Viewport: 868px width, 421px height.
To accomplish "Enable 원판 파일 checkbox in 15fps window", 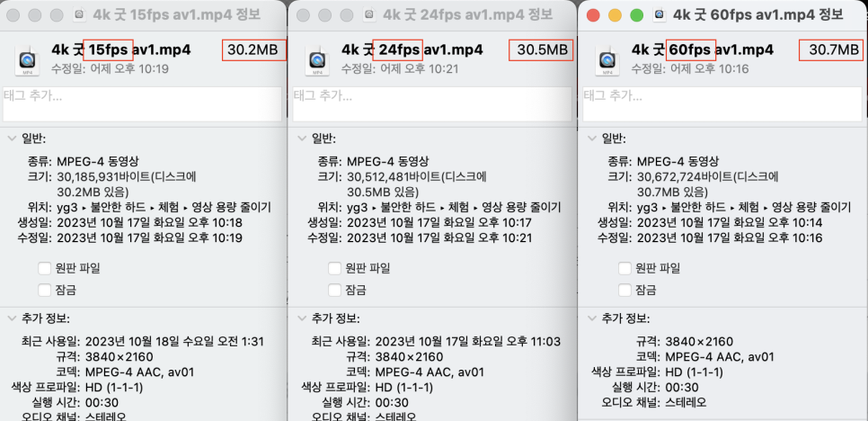I will (x=44, y=269).
